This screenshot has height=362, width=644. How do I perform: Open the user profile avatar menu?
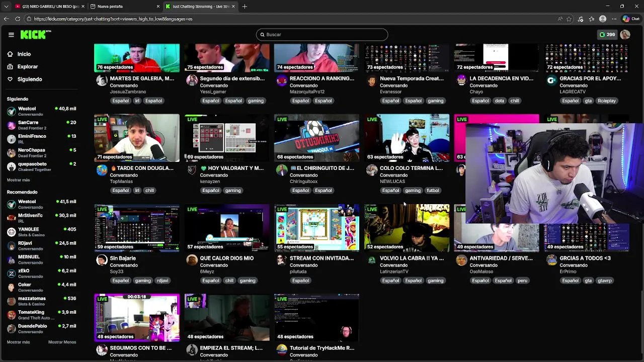click(x=625, y=35)
